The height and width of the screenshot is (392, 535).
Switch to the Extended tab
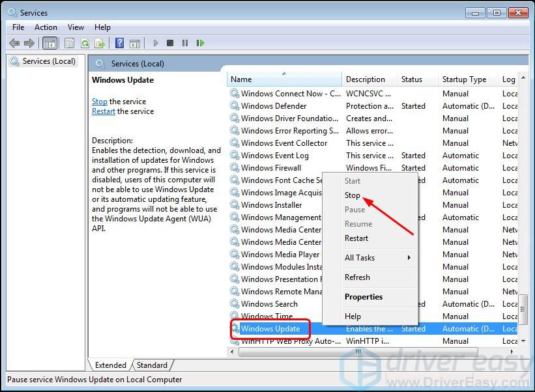(111, 365)
